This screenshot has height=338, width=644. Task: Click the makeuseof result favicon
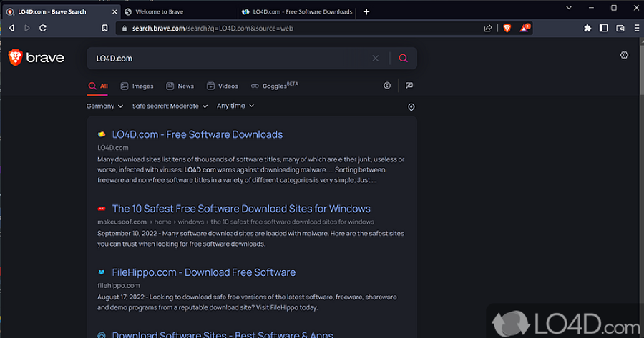click(x=102, y=209)
